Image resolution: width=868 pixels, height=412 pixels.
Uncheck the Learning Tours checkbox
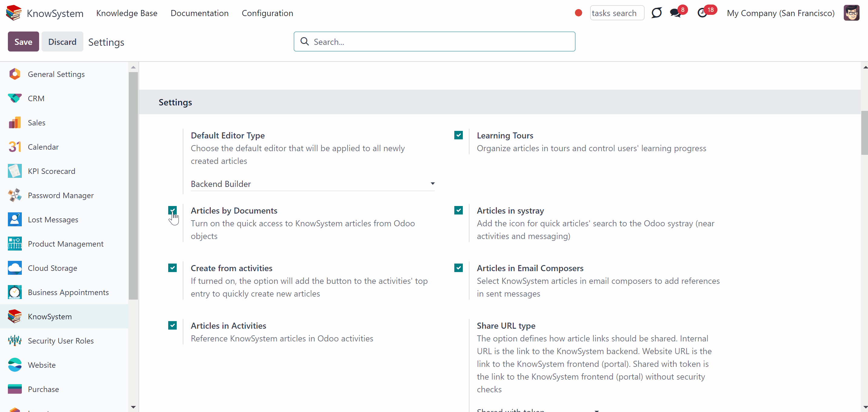click(458, 135)
